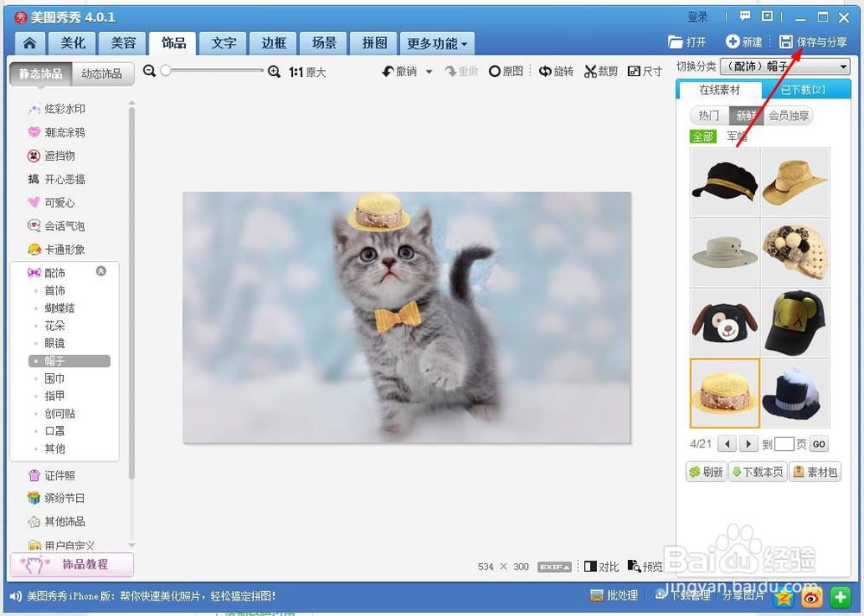Pick the blue feathered top hat thumbnail

pyautogui.click(x=795, y=393)
